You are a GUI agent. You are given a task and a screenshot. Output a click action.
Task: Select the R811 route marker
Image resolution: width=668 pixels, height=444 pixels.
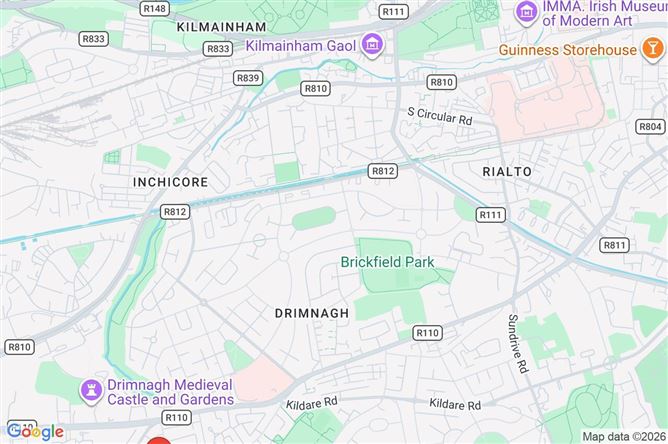tap(614, 245)
